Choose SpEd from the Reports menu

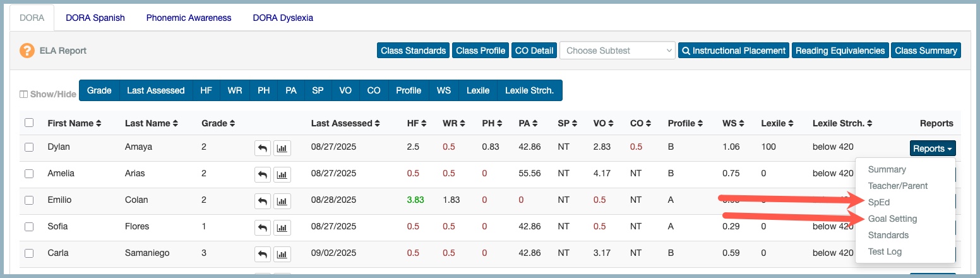click(x=878, y=202)
